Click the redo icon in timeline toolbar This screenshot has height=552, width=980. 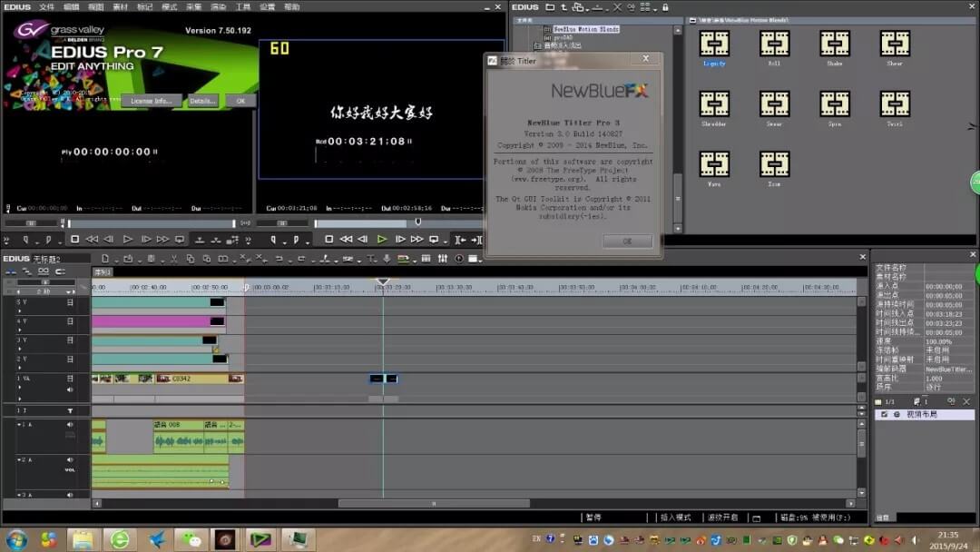point(301,259)
